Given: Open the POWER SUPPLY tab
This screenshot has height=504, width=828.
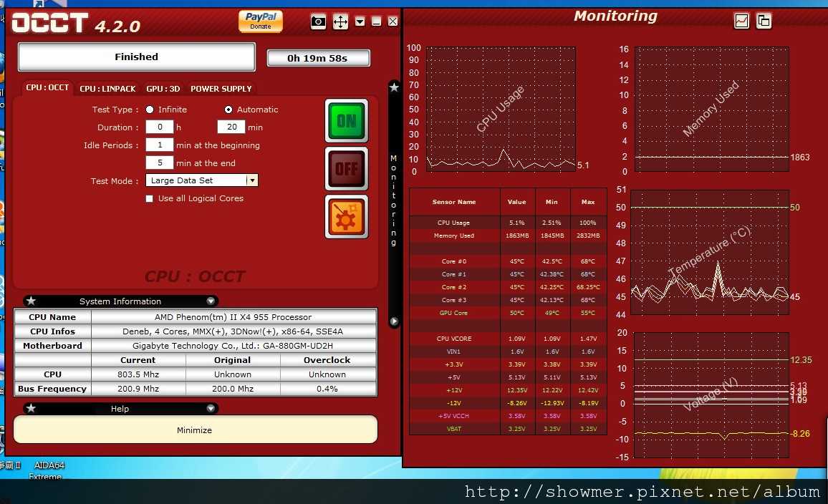Looking at the screenshot, I should pyautogui.click(x=221, y=89).
